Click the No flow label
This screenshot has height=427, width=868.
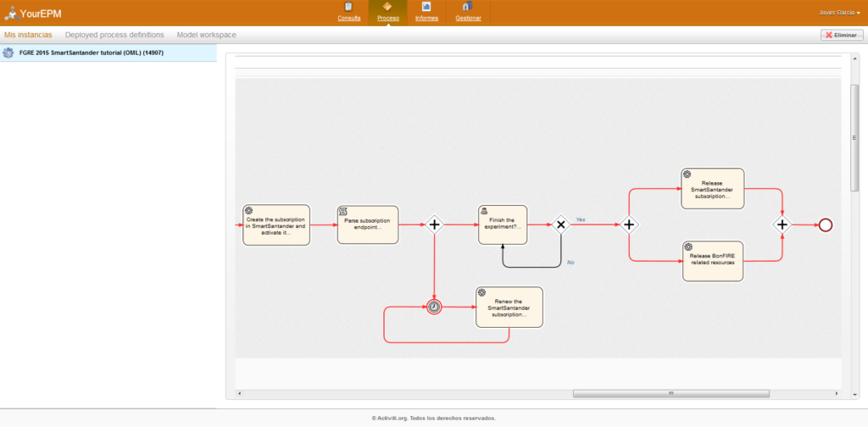[x=570, y=262]
